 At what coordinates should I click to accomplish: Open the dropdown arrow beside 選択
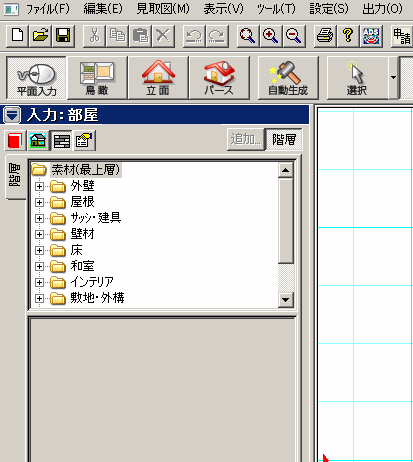pos(394,78)
